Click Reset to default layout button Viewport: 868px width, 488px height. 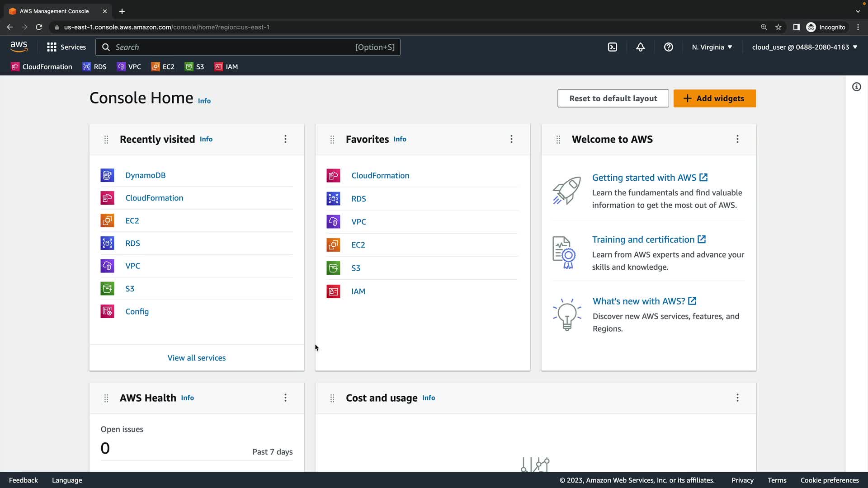pyautogui.click(x=613, y=99)
